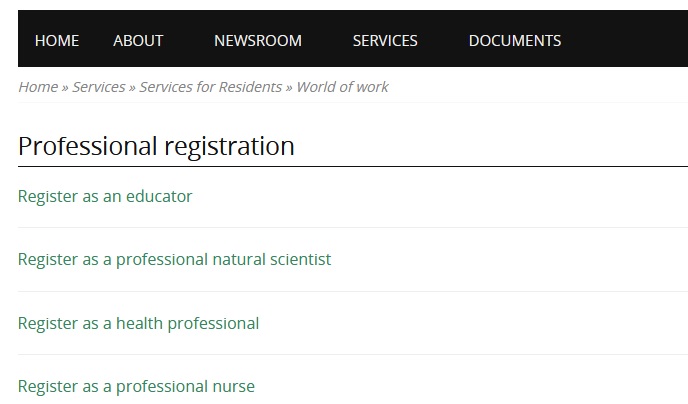Go to the HOME menu item

57,41
